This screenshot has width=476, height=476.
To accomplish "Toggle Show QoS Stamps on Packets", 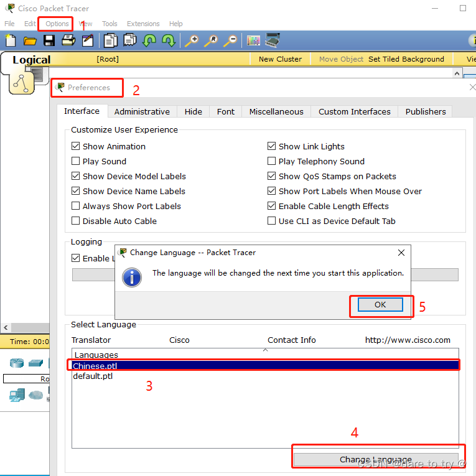I will pos(272,175).
